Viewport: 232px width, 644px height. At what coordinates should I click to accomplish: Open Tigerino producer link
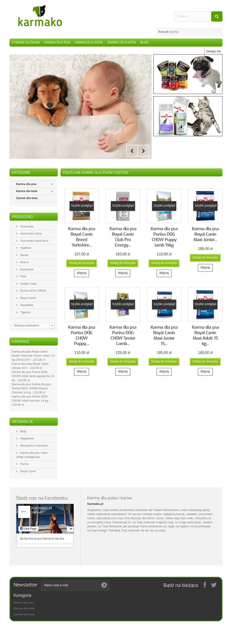coord(25,312)
